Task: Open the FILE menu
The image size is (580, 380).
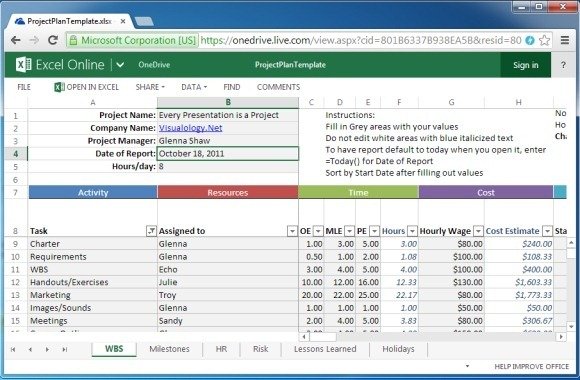Action: tap(24, 87)
